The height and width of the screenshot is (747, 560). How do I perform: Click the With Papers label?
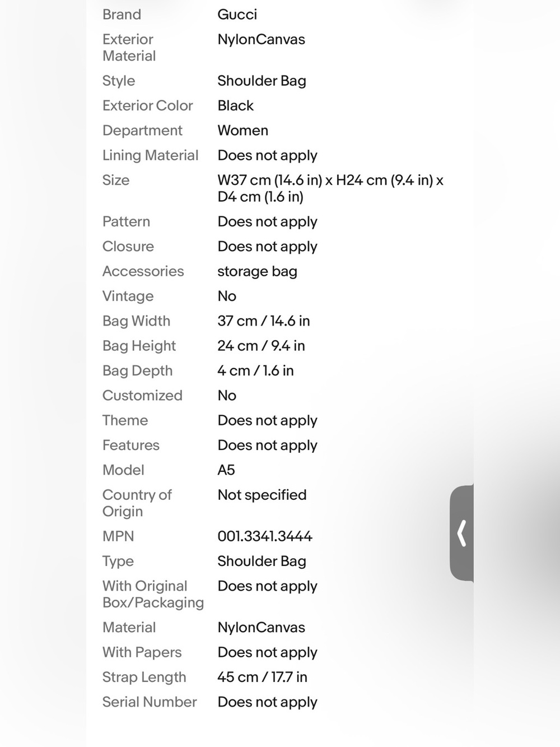pos(142,652)
